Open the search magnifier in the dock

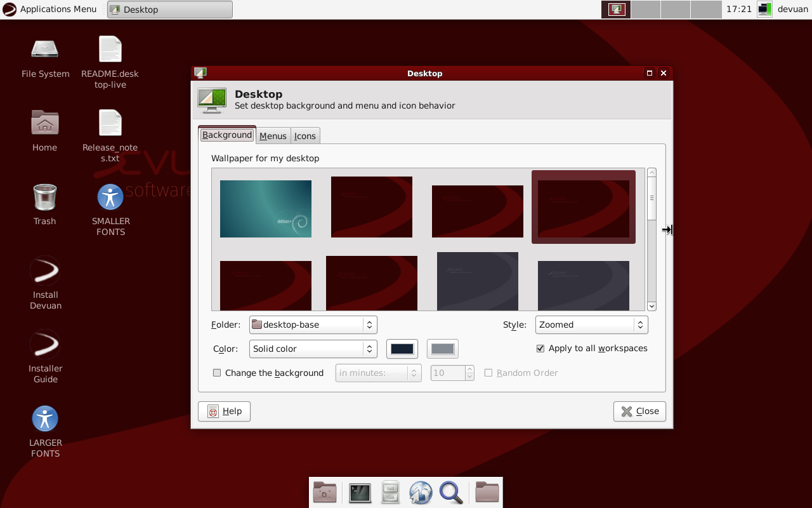coord(451,493)
